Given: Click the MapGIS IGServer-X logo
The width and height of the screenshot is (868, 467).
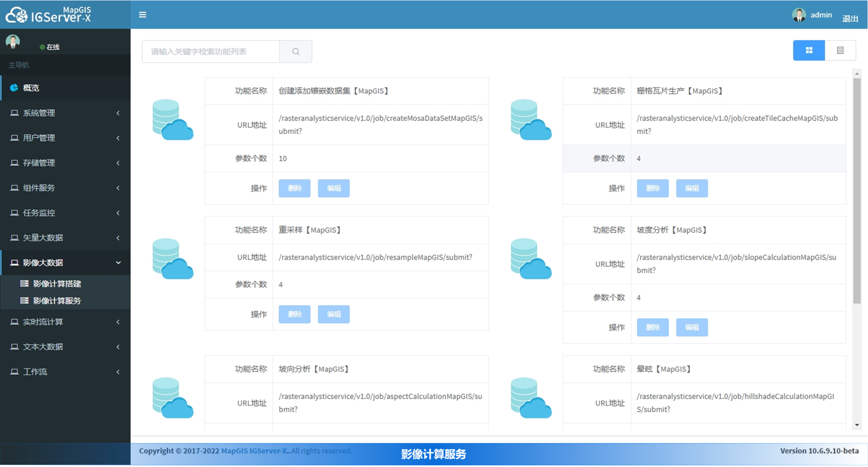Looking at the screenshot, I should (48, 14).
